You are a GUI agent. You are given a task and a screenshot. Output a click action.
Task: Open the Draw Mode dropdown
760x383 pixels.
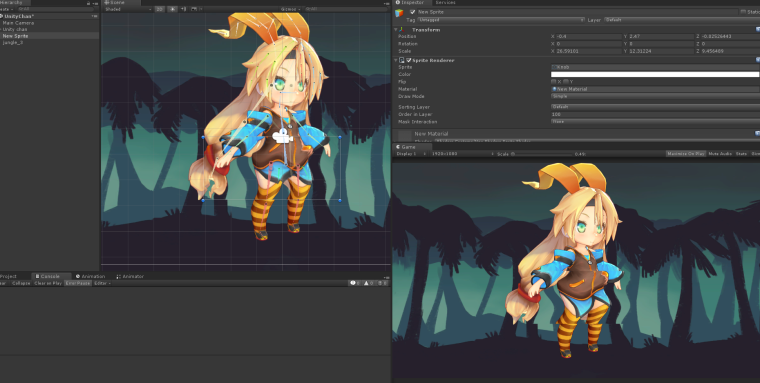click(x=655, y=96)
